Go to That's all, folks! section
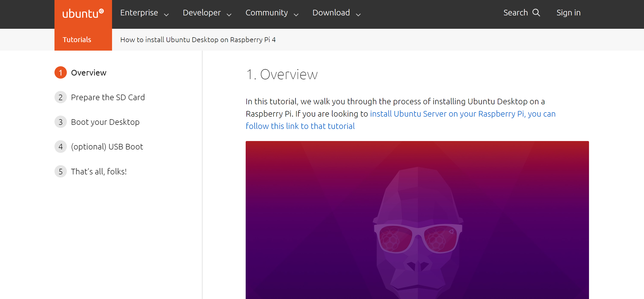Viewport: 644px width, 299px height. (99, 171)
